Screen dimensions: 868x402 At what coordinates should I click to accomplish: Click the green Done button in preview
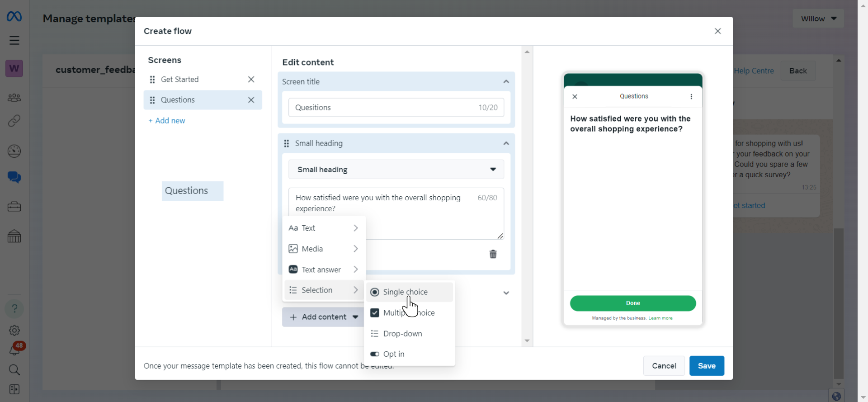pyautogui.click(x=633, y=303)
